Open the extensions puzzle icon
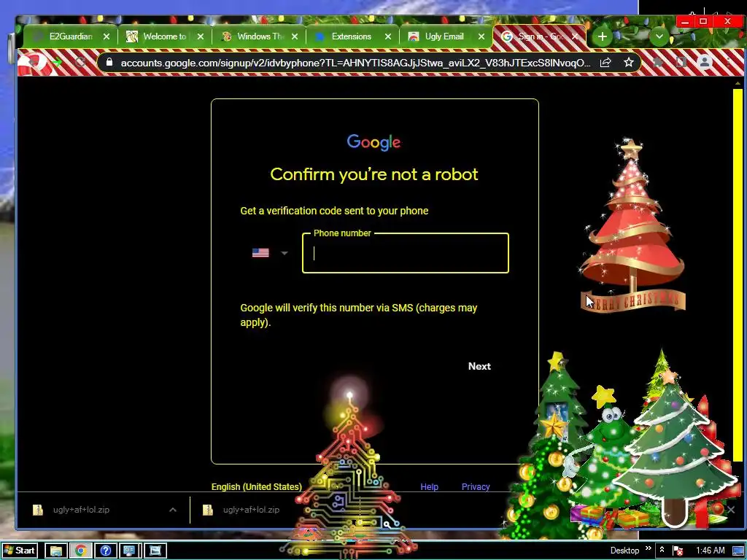747x560 pixels. pos(659,63)
